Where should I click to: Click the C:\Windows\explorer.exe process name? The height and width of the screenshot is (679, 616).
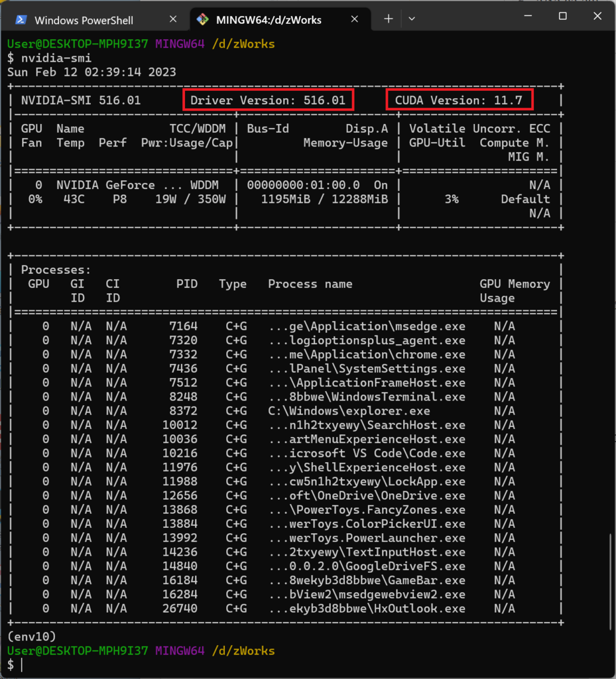(349, 411)
